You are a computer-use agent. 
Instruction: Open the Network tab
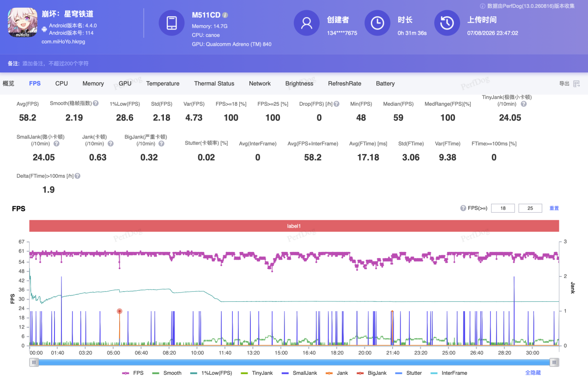click(260, 84)
